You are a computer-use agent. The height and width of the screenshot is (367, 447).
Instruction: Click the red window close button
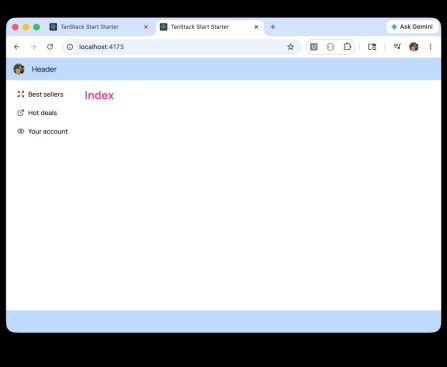[x=15, y=27]
